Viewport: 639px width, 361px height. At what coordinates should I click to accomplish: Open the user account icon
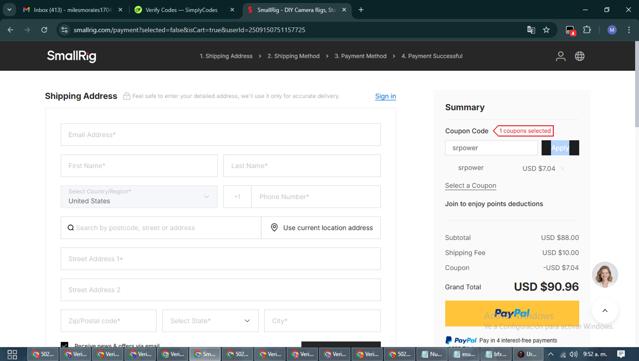560,56
